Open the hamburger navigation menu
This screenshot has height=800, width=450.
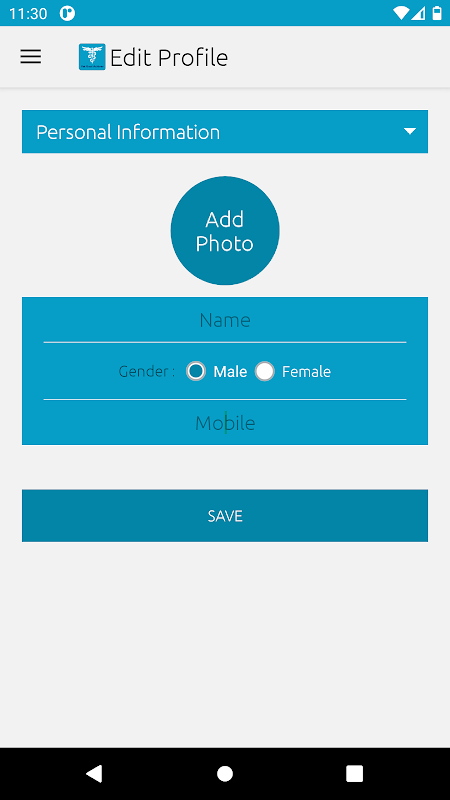31,57
